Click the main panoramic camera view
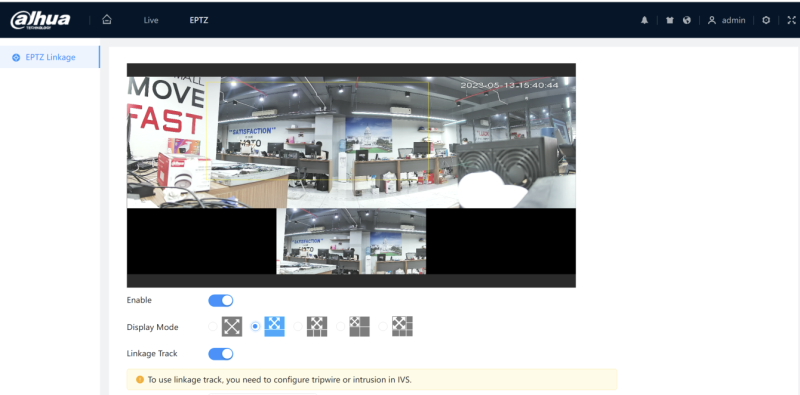 click(x=351, y=142)
